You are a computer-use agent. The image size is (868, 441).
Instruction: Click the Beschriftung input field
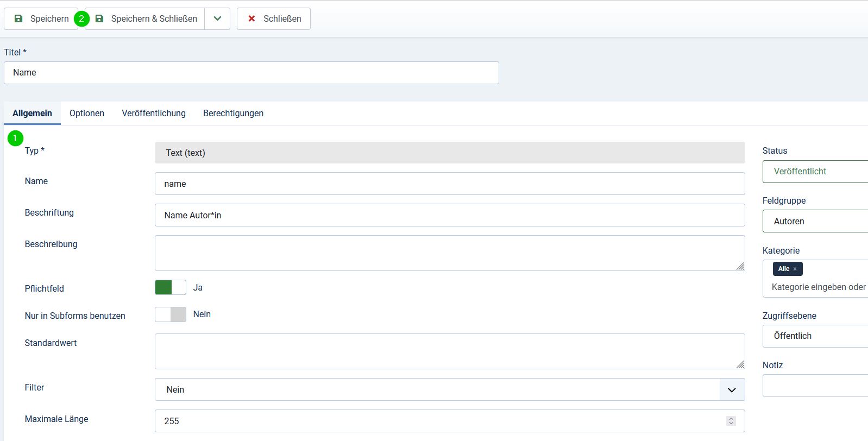pyautogui.click(x=449, y=215)
